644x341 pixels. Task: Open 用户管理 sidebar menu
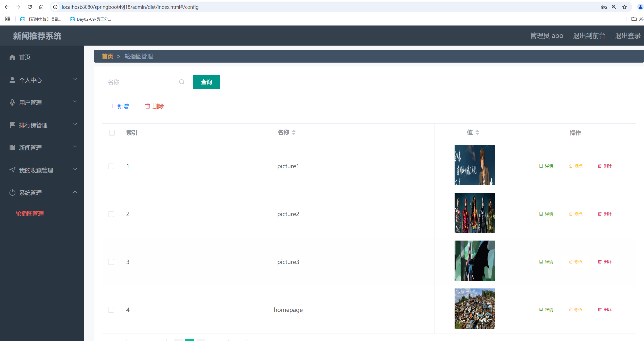coord(42,103)
